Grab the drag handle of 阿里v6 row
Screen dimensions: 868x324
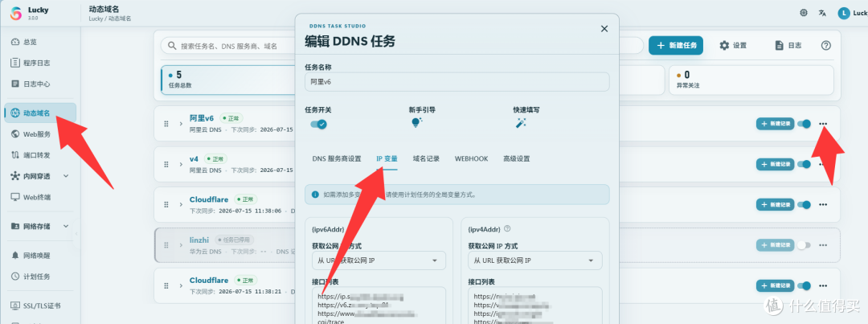tap(166, 124)
